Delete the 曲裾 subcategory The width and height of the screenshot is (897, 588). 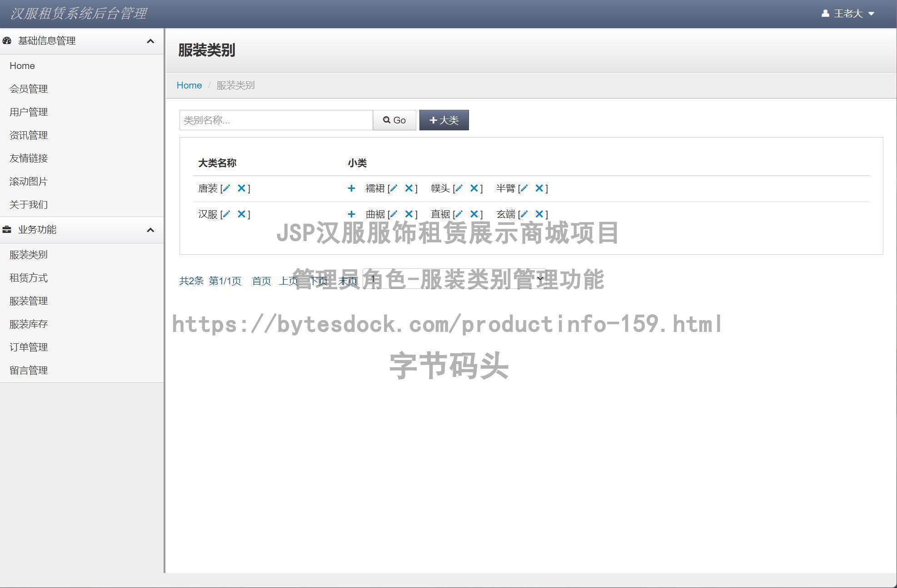[x=409, y=214]
